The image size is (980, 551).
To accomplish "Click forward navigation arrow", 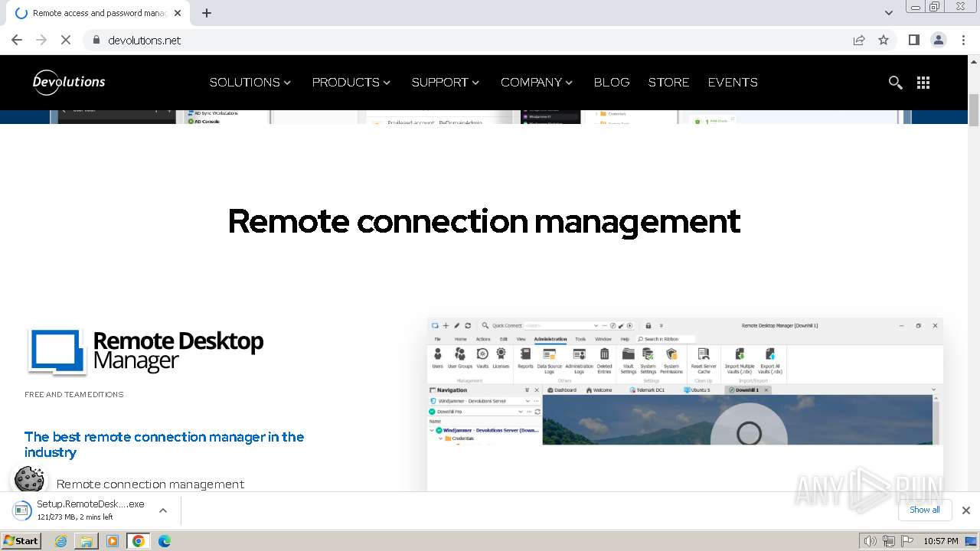I will 41,40.
